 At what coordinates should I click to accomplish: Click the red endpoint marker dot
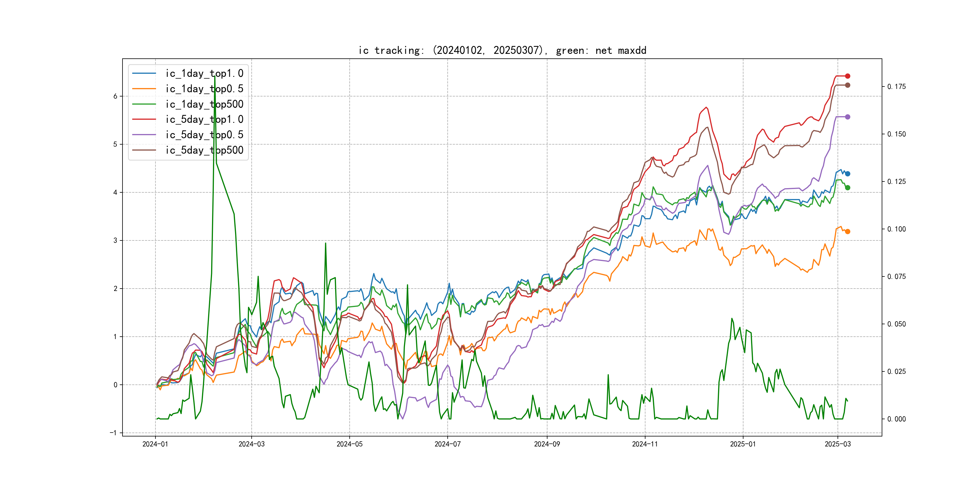click(x=848, y=76)
